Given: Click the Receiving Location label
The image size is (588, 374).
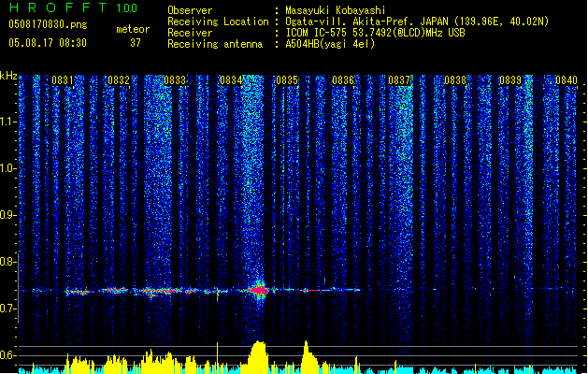Looking at the screenshot, I should point(218,22).
